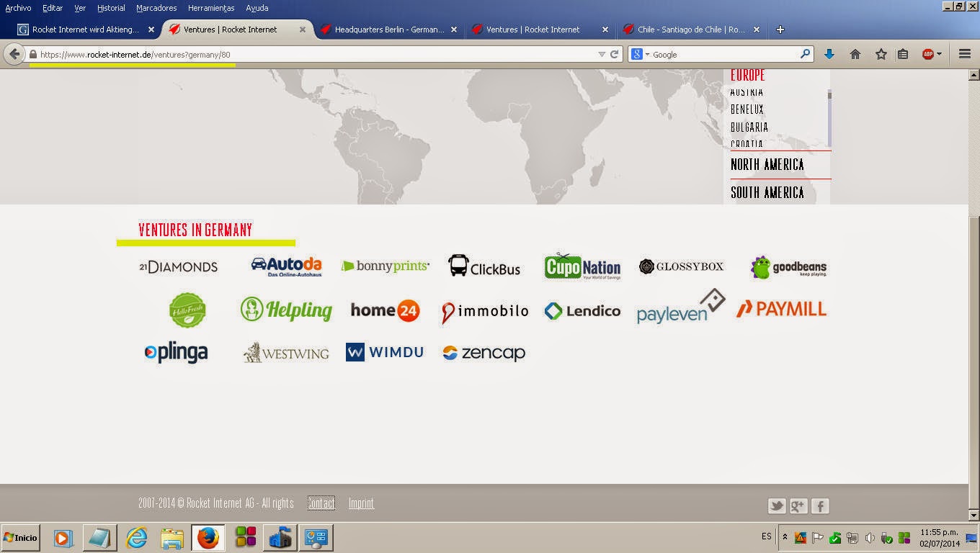Viewport: 980px width, 553px height.
Task: Open the Google Plus icon in footer
Action: [x=798, y=506]
